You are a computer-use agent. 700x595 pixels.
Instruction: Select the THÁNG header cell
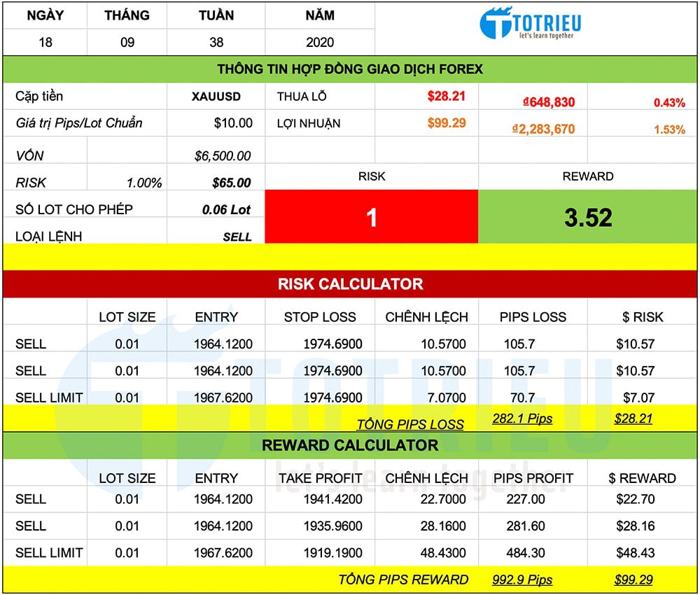127,15
